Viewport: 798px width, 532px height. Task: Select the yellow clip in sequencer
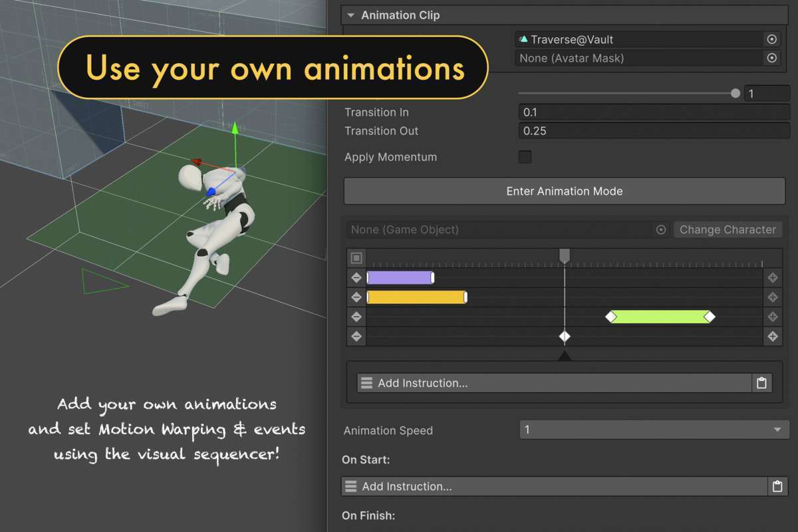coord(416,297)
